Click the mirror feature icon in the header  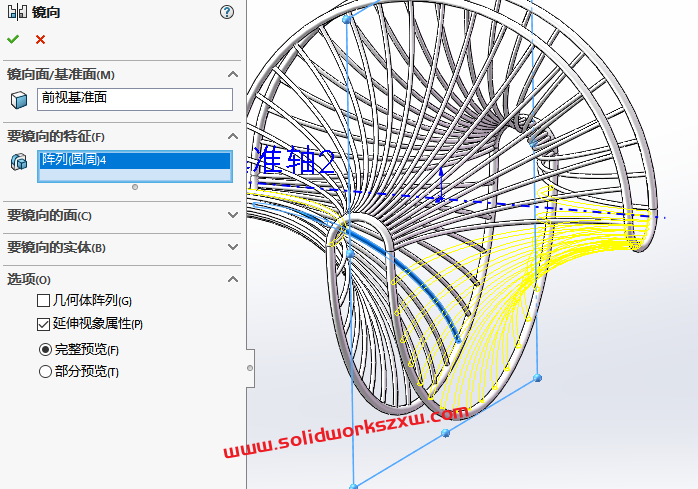coord(17,12)
